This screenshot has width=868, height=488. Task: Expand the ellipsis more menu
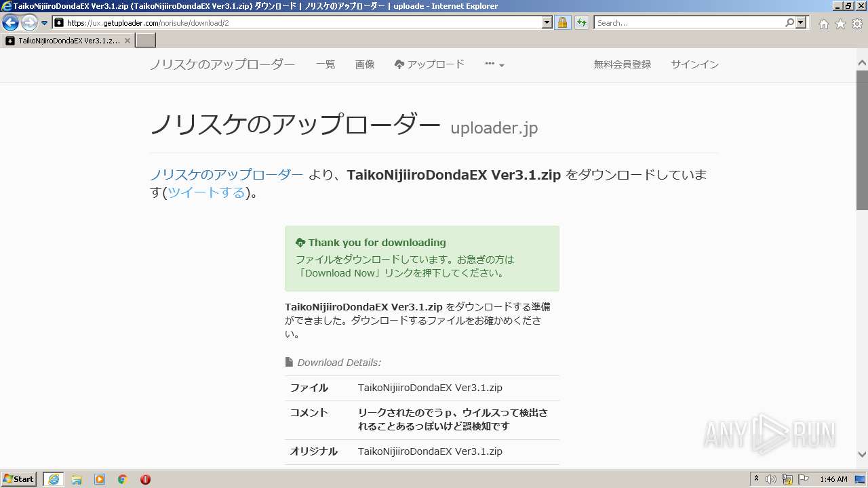point(495,64)
